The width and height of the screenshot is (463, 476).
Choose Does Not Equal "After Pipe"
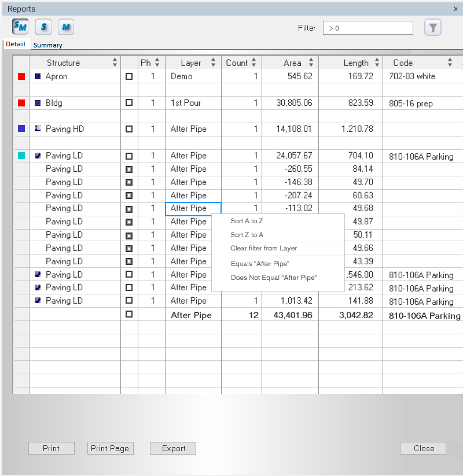(274, 278)
